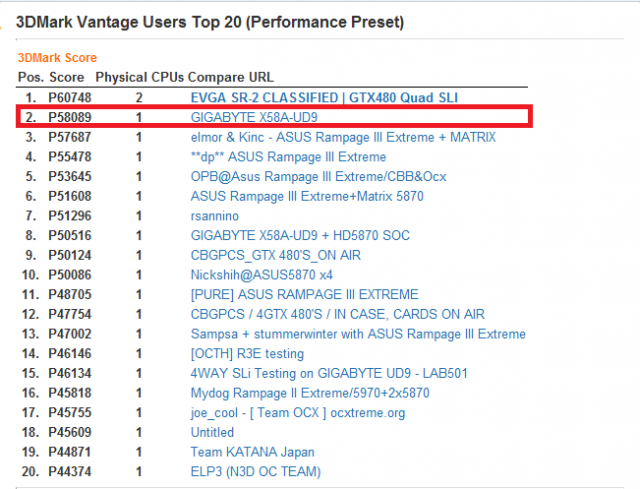
Task: Open Team KATANA Japan link
Action: 252,452
